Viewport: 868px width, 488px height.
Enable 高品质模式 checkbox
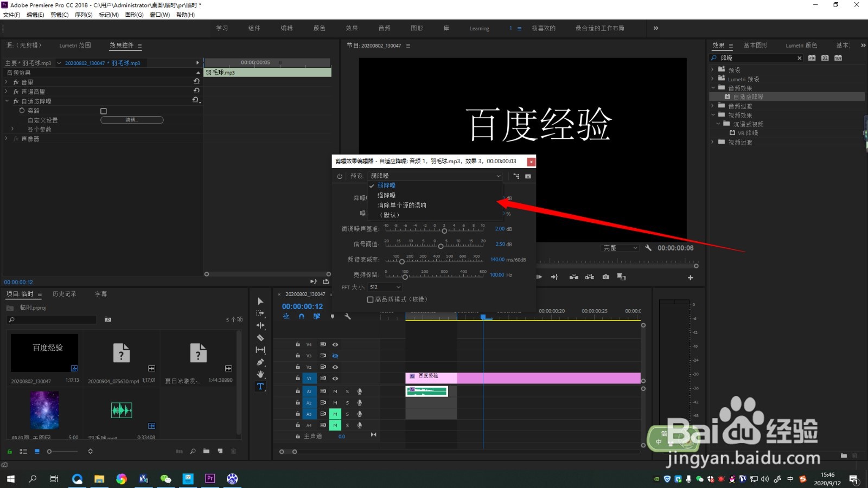click(x=370, y=299)
